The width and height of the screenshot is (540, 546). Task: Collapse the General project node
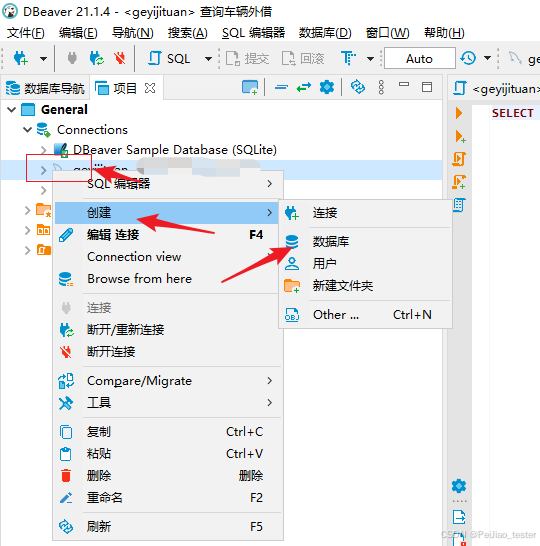click(11, 110)
